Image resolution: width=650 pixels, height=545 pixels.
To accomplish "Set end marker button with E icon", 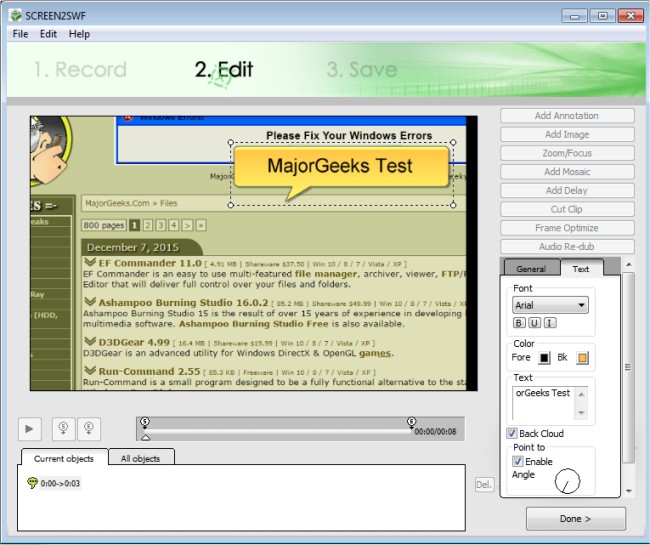I will tap(89, 429).
